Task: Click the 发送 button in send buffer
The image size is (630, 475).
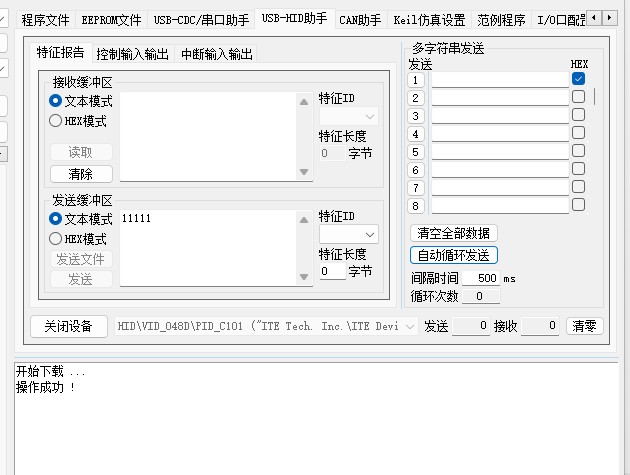Action: [81, 279]
